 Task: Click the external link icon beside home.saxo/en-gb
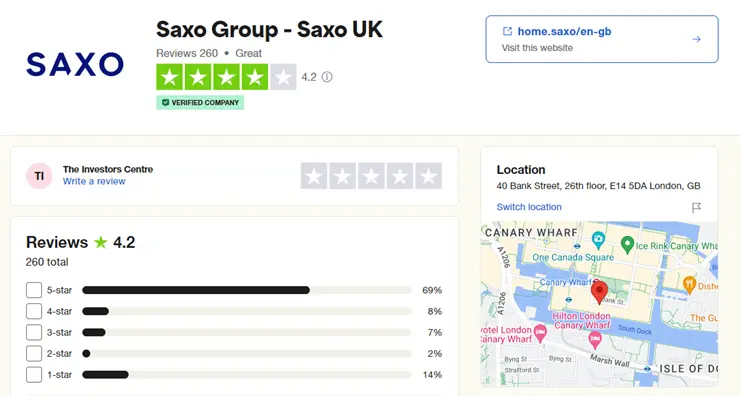(507, 31)
